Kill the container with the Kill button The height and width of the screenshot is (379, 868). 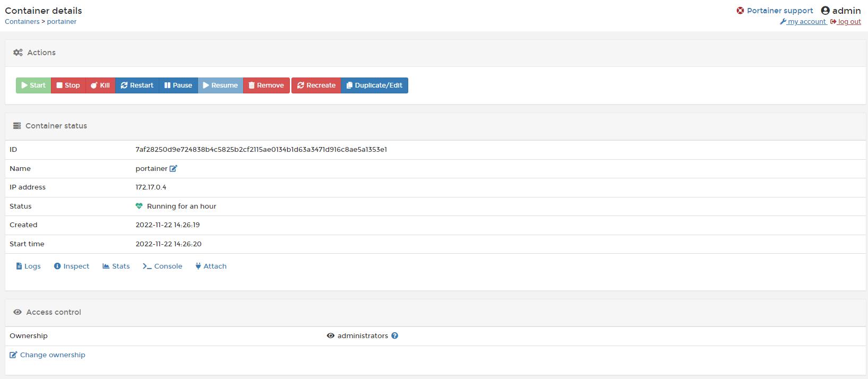pos(100,85)
